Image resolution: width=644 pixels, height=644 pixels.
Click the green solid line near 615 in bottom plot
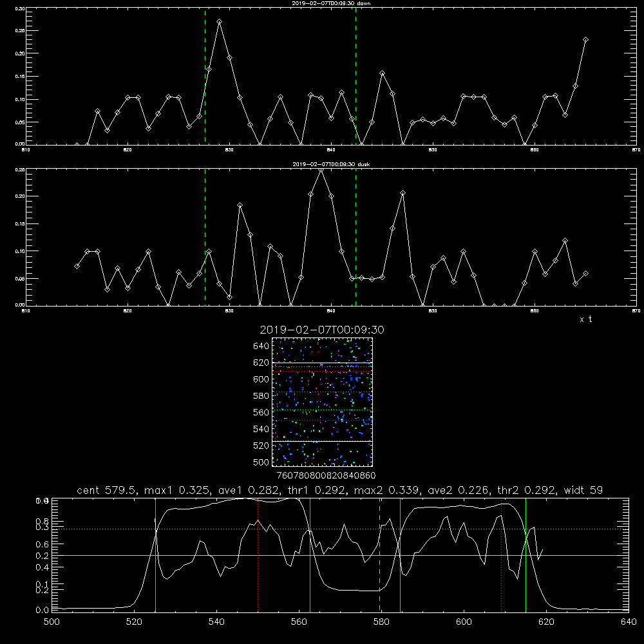point(526,554)
